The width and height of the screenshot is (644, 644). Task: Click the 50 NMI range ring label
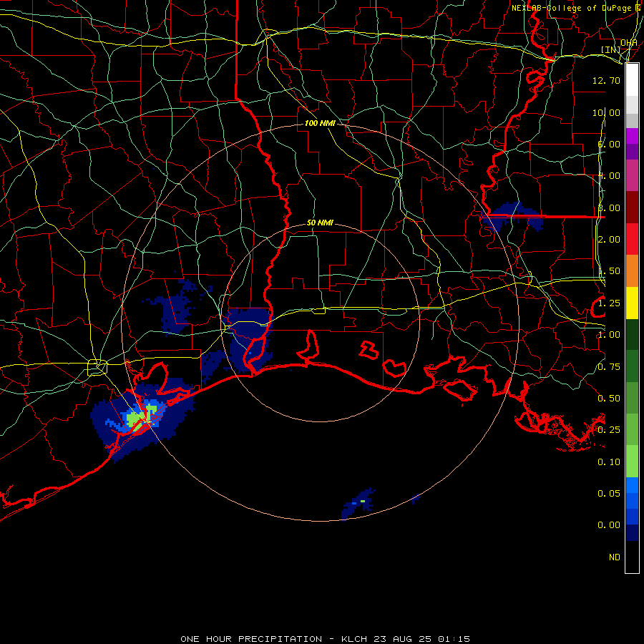click(x=320, y=223)
